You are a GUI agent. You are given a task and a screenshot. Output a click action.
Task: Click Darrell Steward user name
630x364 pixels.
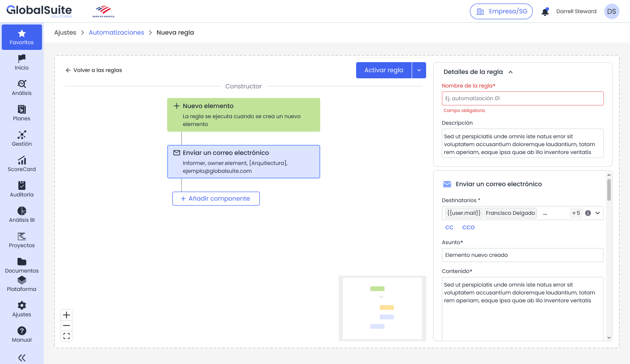click(576, 11)
